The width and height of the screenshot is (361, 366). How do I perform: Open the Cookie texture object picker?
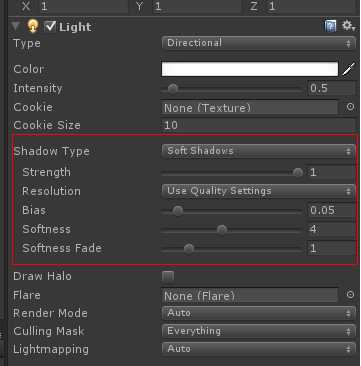(x=350, y=107)
